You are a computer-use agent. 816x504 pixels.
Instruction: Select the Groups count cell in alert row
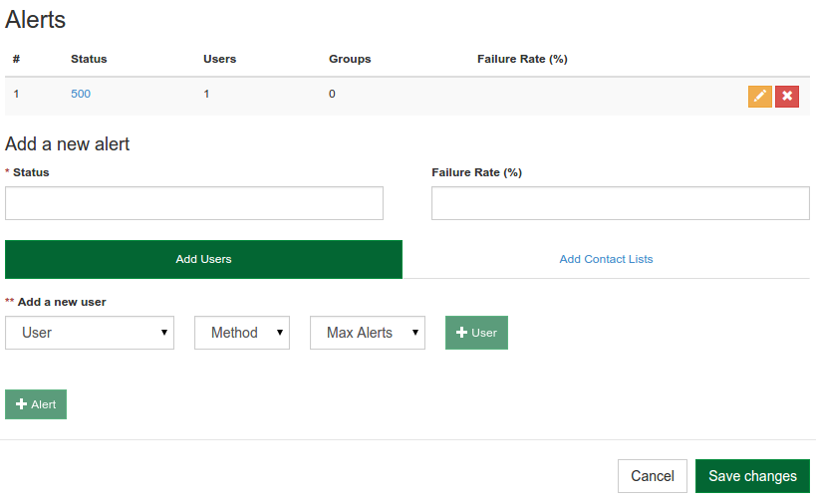[x=332, y=95]
